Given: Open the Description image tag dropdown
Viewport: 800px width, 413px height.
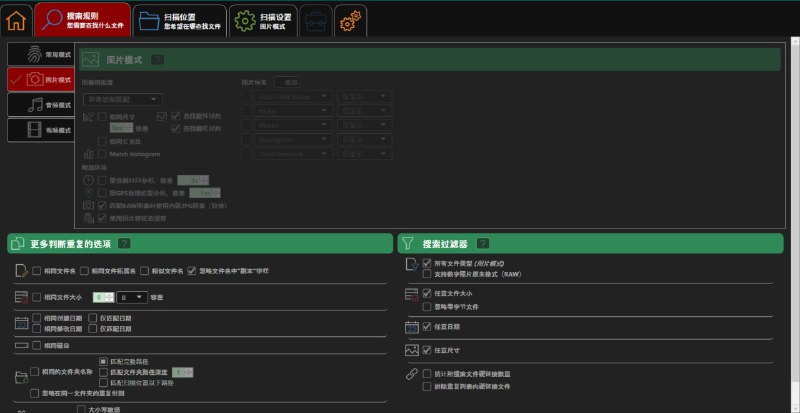Looking at the screenshot, I should pos(293,139).
